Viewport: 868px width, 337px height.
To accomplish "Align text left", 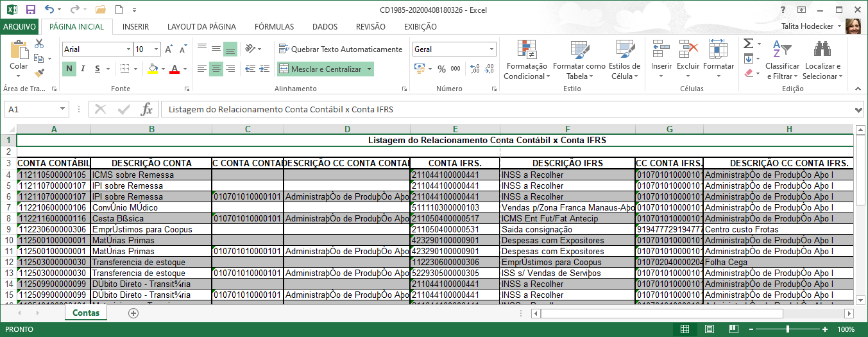I will pos(202,69).
